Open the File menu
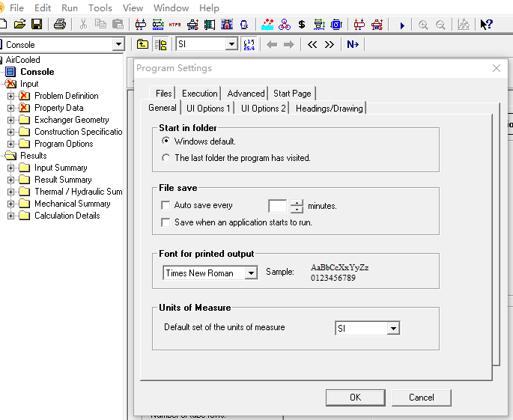 [x=16, y=7]
